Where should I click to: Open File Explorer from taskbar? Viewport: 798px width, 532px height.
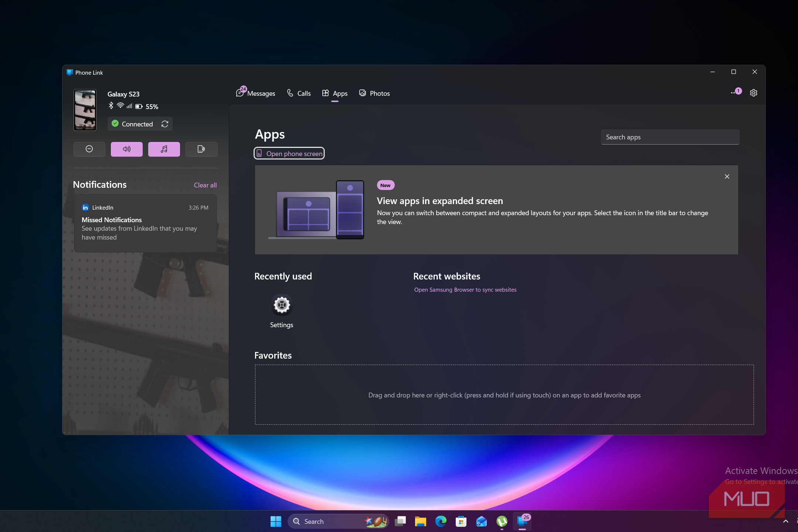pyautogui.click(x=421, y=521)
